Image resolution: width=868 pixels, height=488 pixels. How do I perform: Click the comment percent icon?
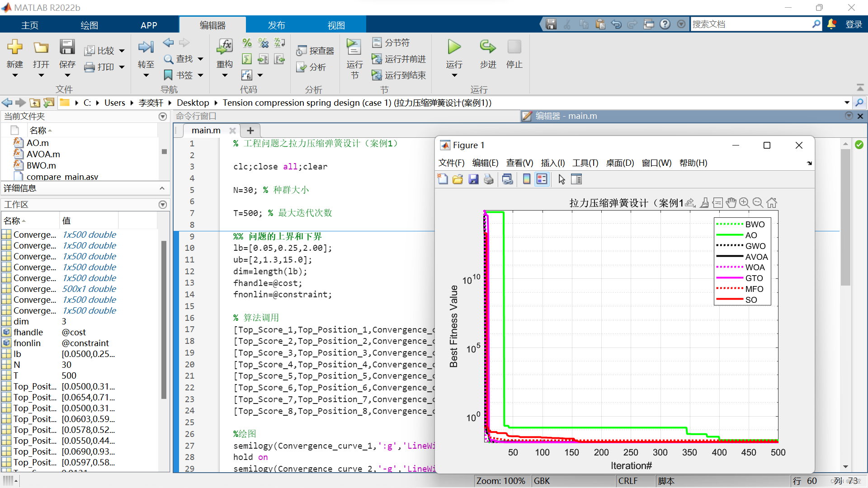tap(247, 43)
